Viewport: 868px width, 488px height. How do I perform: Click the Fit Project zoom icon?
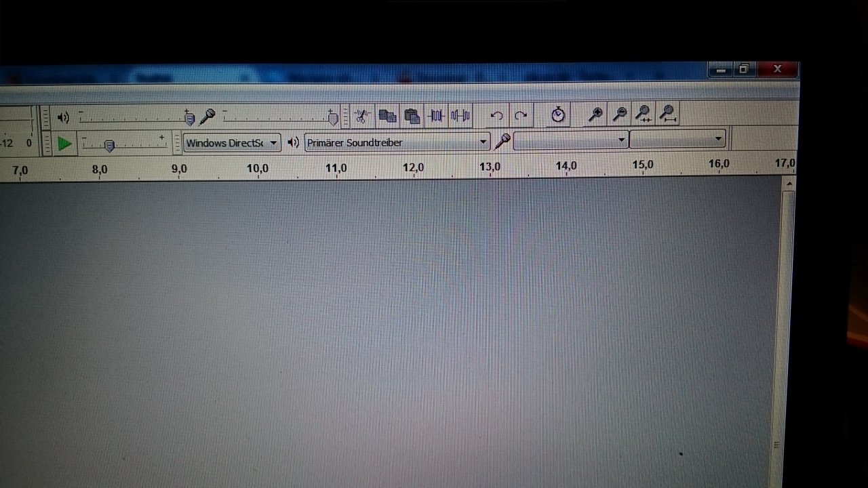tap(668, 115)
